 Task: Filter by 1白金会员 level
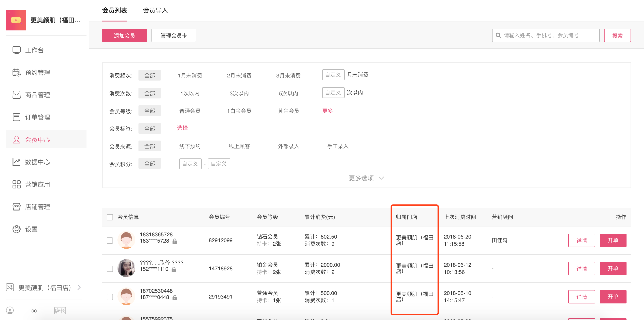(239, 111)
